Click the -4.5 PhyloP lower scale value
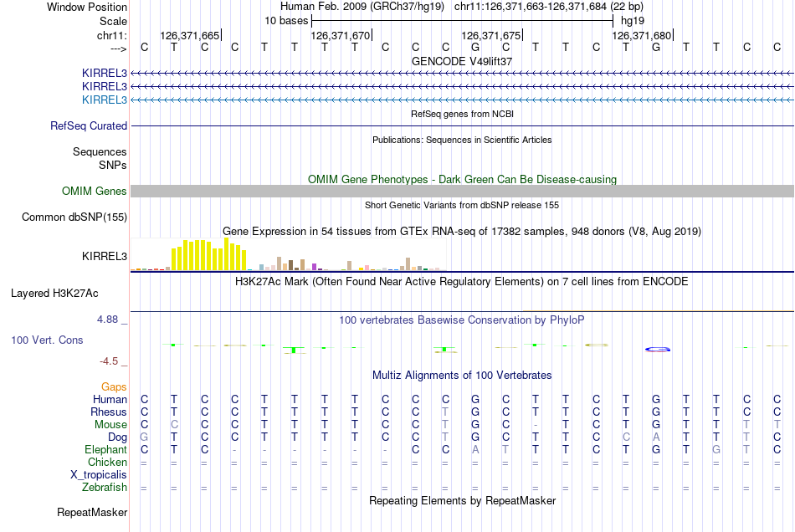 109,361
